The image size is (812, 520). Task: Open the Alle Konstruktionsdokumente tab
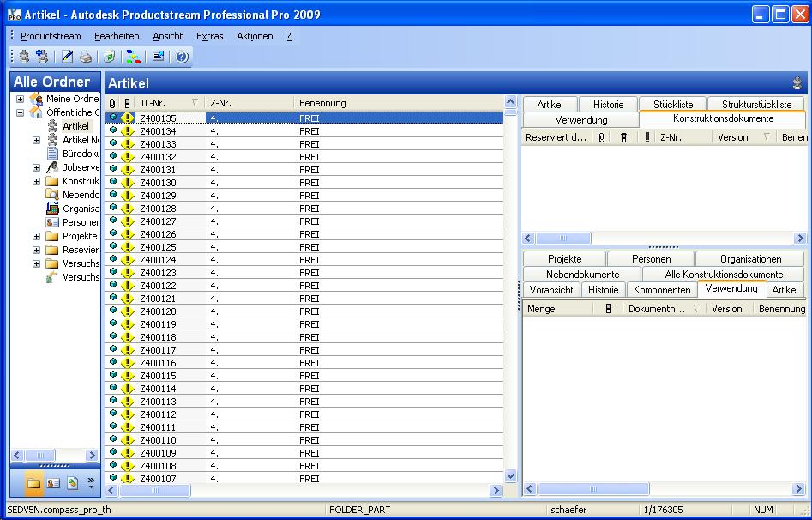click(x=724, y=275)
